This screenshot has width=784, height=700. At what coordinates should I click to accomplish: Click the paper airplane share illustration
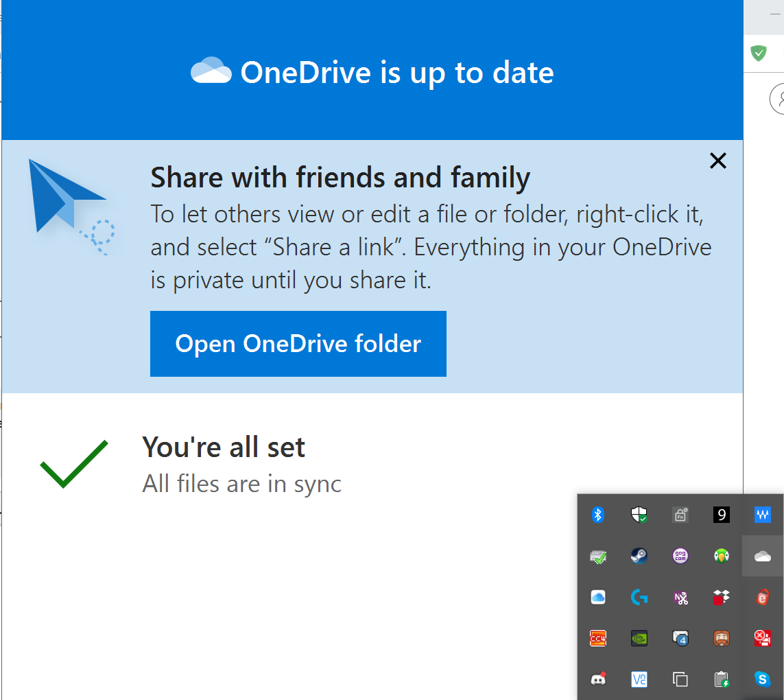pos(71,207)
